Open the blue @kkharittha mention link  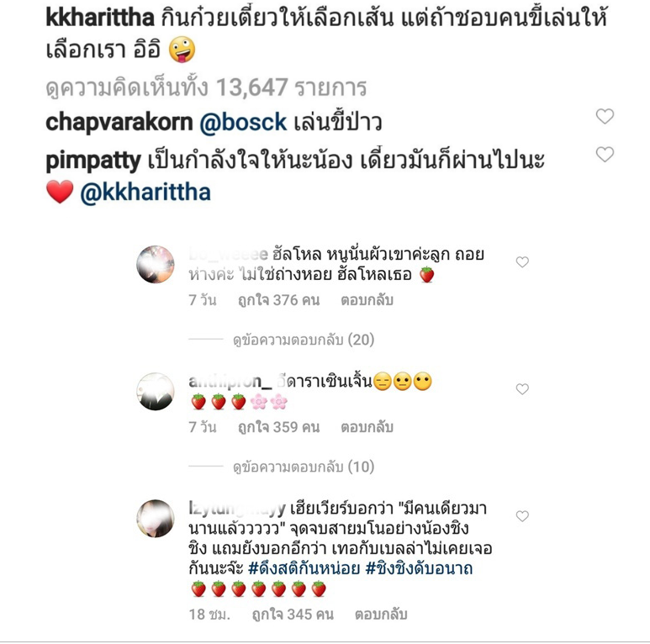[145, 193]
